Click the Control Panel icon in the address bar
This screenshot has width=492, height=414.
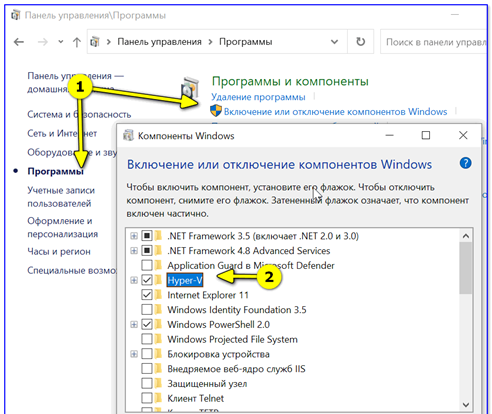tap(95, 42)
